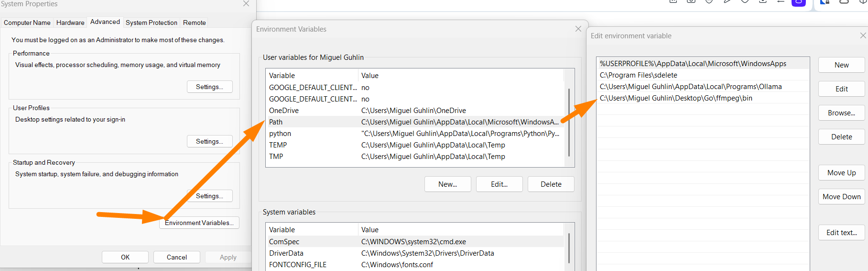Screen dimensions: 868x271
Task: Click the user variables list scrollbar
Action: [569, 122]
